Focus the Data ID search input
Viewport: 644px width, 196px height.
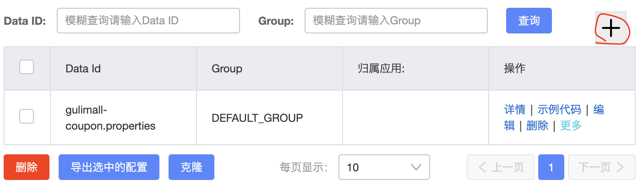pyautogui.click(x=148, y=21)
